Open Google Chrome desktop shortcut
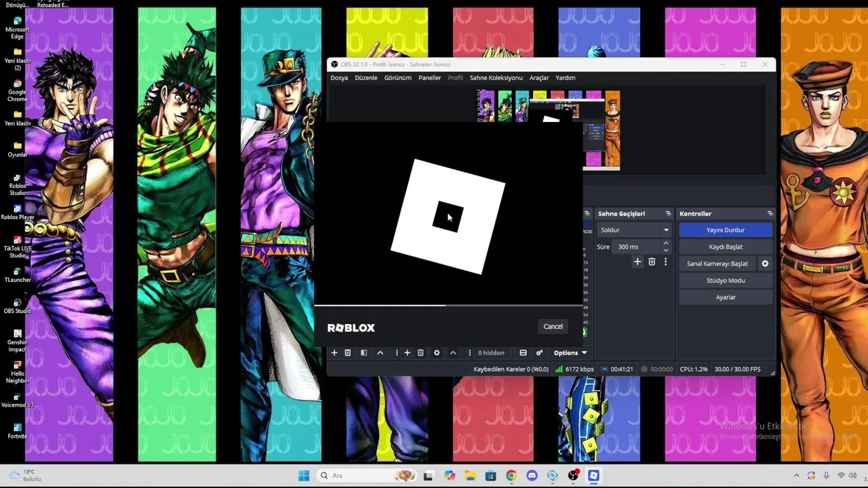 point(17,90)
